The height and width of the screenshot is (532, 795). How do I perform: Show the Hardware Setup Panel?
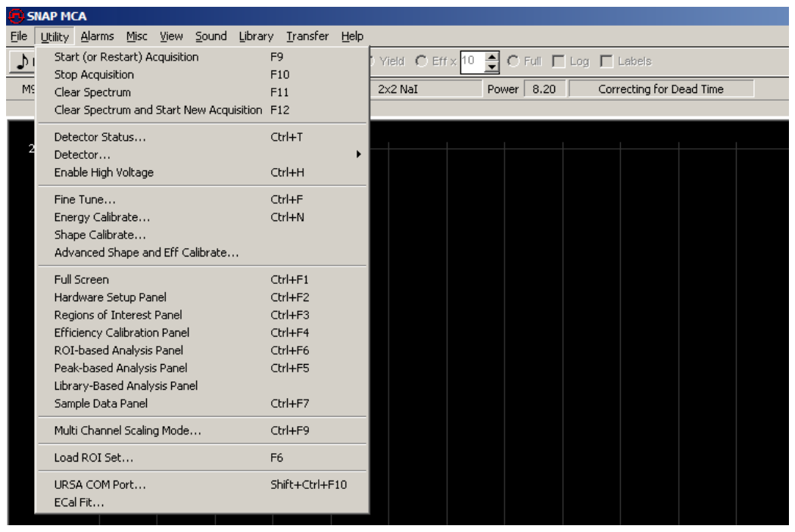pyautogui.click(x=202, y=297)
